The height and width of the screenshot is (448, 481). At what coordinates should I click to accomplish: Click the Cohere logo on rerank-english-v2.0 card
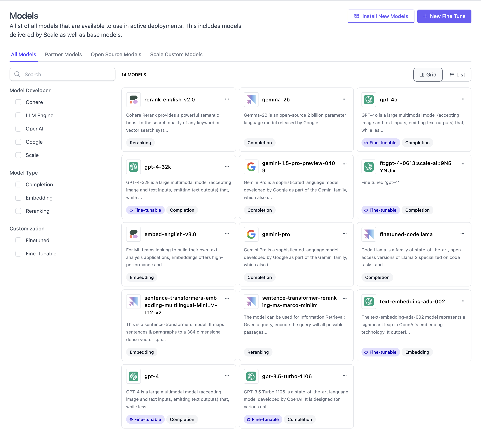click(133, 100)
